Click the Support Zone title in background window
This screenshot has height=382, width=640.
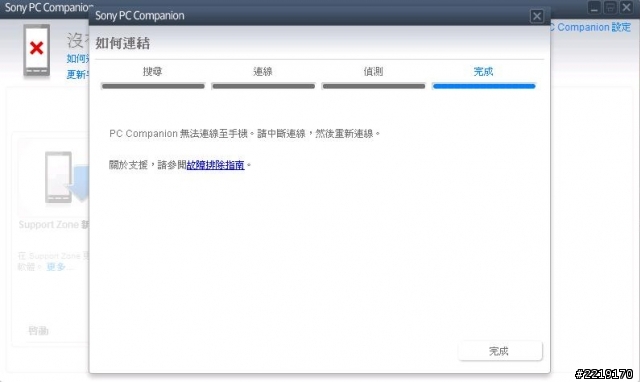(x=53, y=224)
